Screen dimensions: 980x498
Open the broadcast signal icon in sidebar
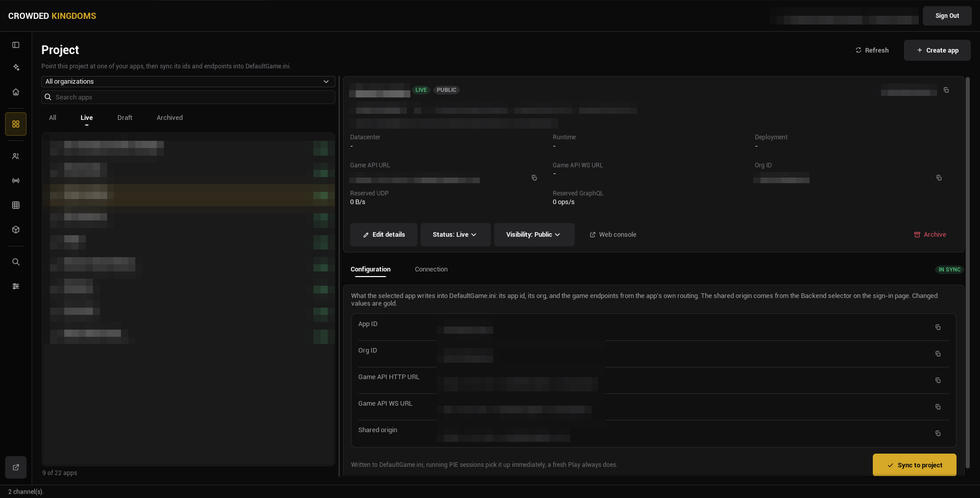[16, 181]
